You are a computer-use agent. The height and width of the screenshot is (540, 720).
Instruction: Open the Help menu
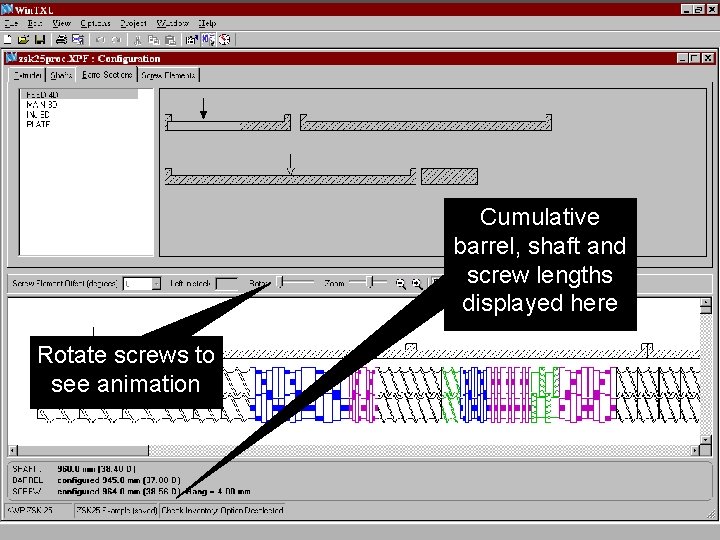(207, 23)
